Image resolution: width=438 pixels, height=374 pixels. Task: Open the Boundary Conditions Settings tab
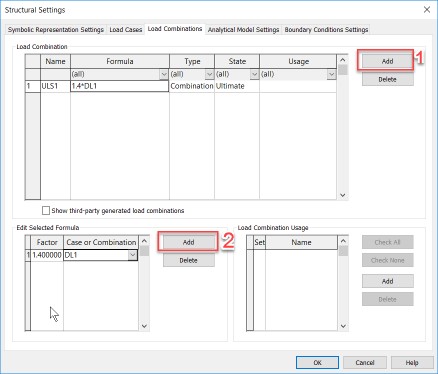[x=326, y=30]
